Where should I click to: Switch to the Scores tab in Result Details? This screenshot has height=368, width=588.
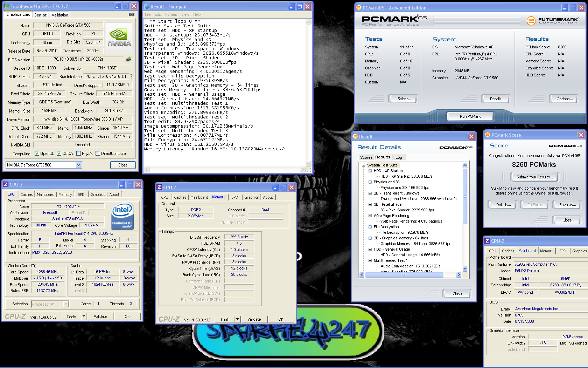click(366, 157)
